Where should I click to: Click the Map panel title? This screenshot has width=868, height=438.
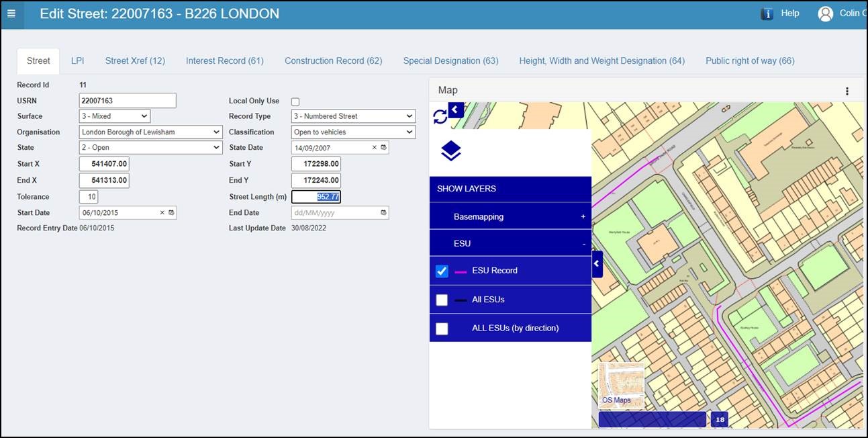tap(448, 90)
